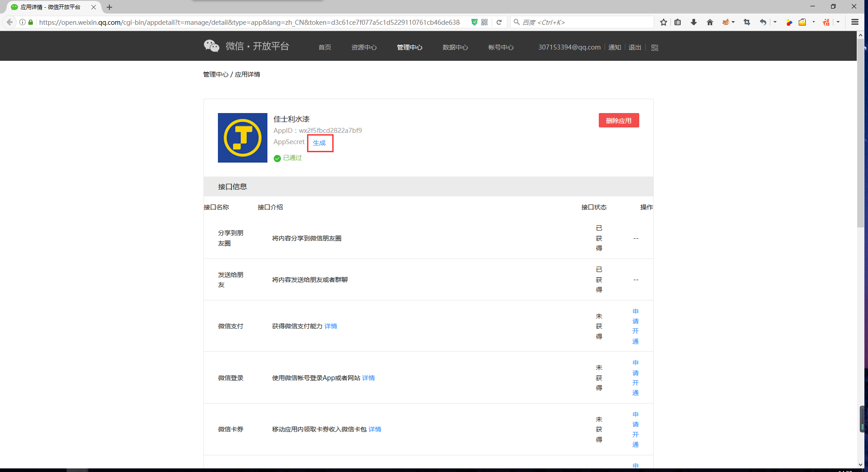This screenshot has width=868, height=472.
Task: Close the 应用详情 browser tab
Action: click(x=94, y=7)
